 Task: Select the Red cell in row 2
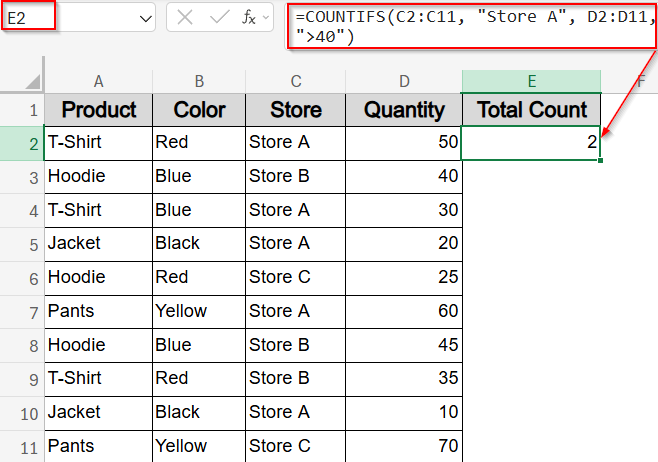coord(199,143)
